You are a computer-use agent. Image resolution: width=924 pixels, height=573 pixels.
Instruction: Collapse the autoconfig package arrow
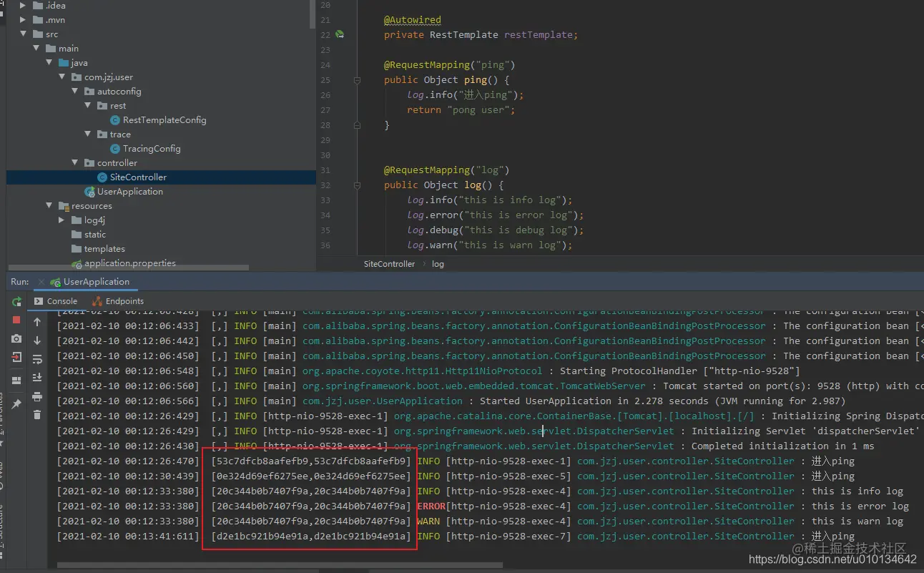coord(75,91)
